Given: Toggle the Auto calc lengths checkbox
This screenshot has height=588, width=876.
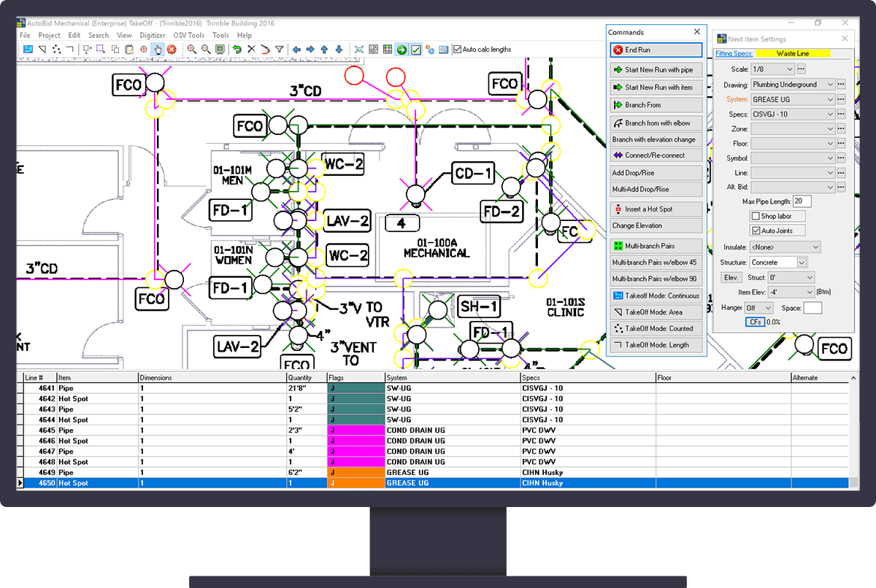Looking at the screenshot, I should click(458, 50).
